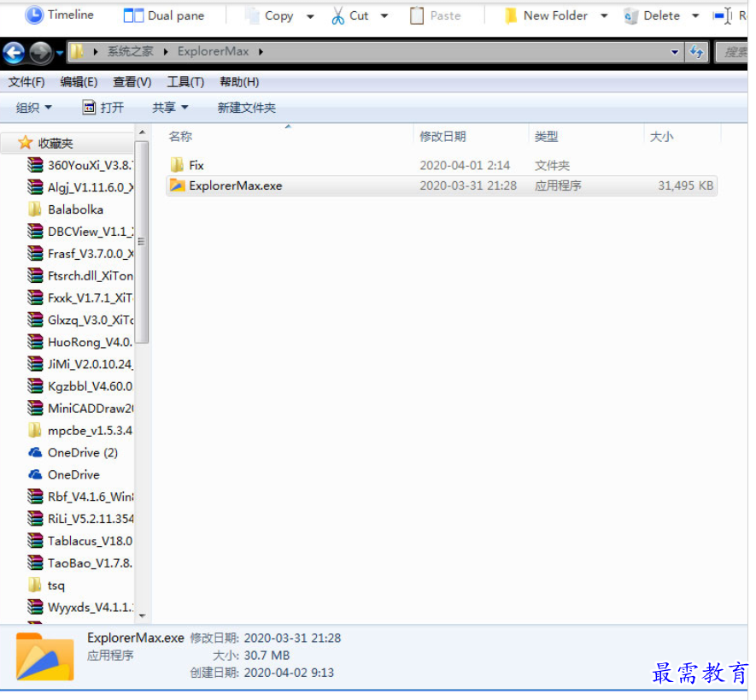The height and width of the screenshot is (700, 756).
Task: Open the Copy dropdown arrow
Action: point(310,16)
